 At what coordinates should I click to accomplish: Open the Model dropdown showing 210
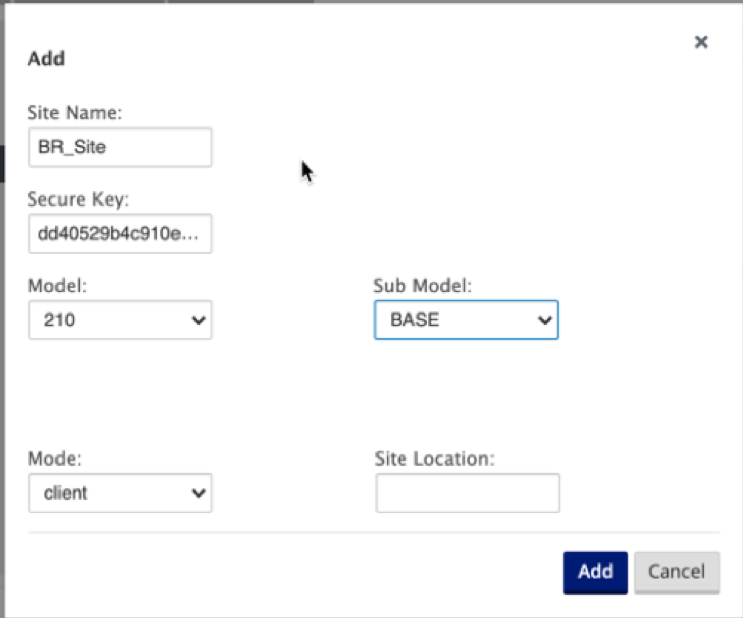[120, 320]
